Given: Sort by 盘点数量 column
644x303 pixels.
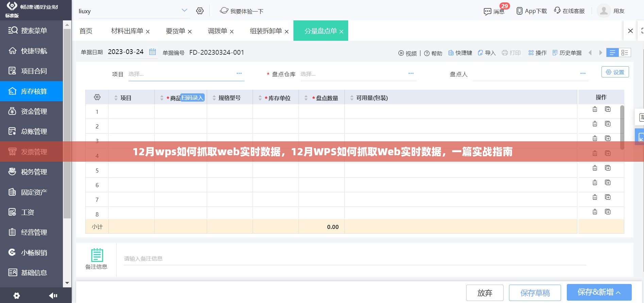Looking at the screenshot, I should pos(306,98).
